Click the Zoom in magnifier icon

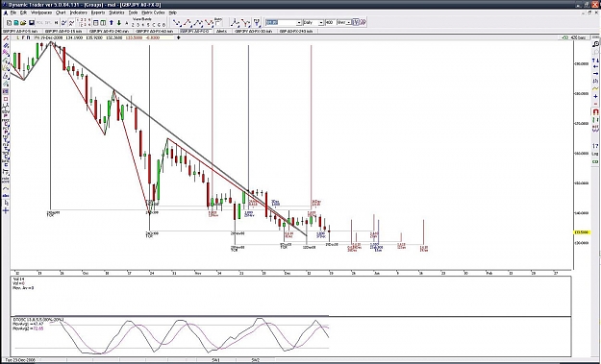tap(595, 44)
